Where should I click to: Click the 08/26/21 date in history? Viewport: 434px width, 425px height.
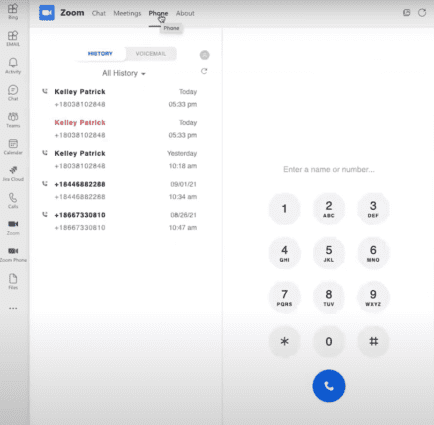(x=183, y=215)
